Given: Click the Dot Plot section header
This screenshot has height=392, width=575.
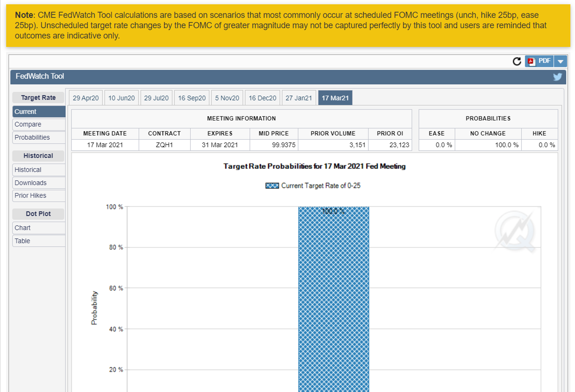Looking at the screenshot, I should (38, 214).
